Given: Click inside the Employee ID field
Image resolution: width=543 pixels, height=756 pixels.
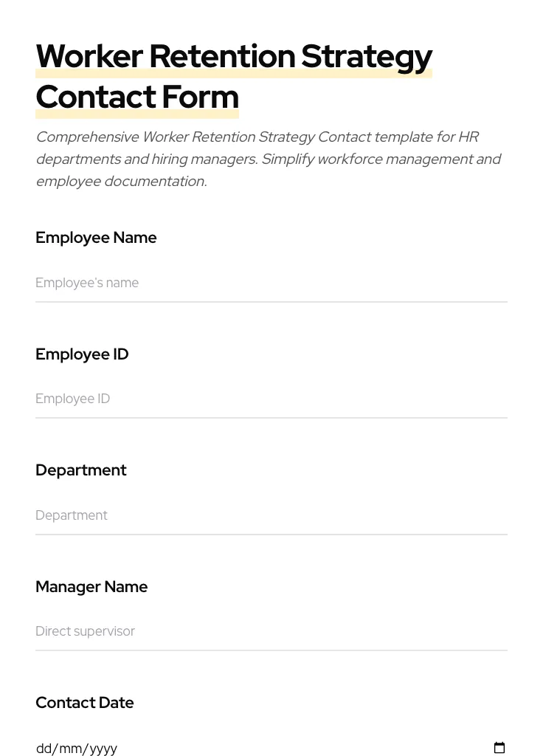Looking at the screenshot, I should pyautogui.click(x=221, y=399).
